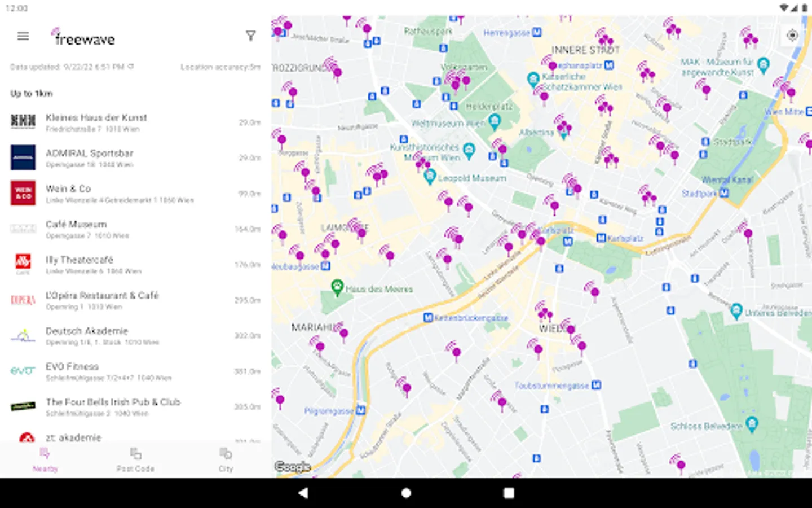Tap the Neubaugasse metro station icon
The height and width of the screenshot is (508, 812).
pos(325,266)
